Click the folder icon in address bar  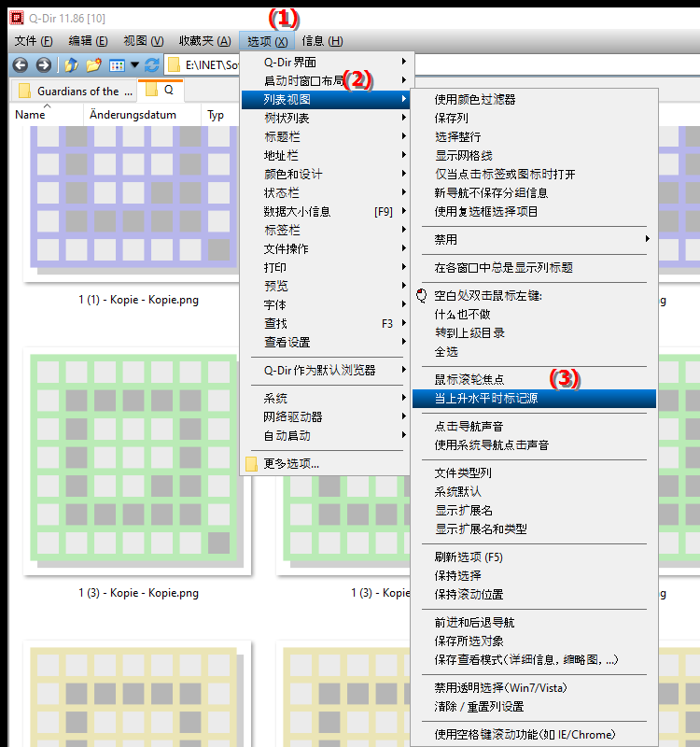tap(175, 64)
